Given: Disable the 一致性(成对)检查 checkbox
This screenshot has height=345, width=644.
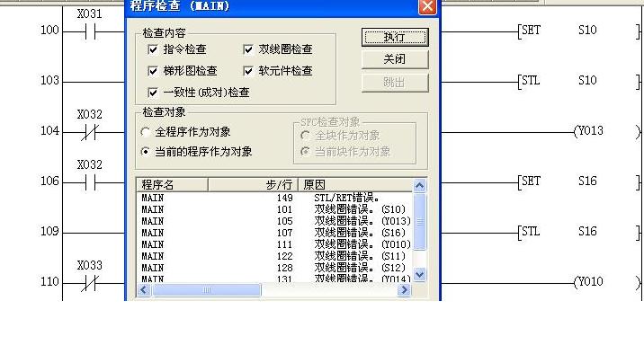Looking at the screenshot, I should [153, 93].
